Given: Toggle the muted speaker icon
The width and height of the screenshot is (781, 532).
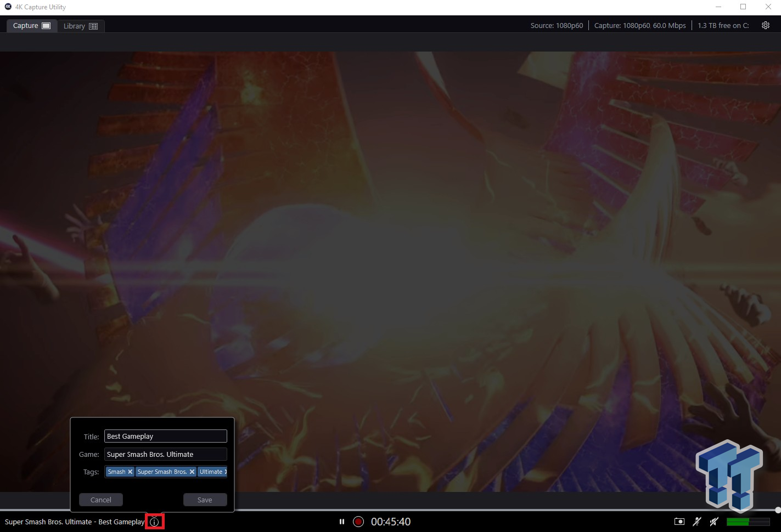Looking at the screenshot, I should (714, 522).
